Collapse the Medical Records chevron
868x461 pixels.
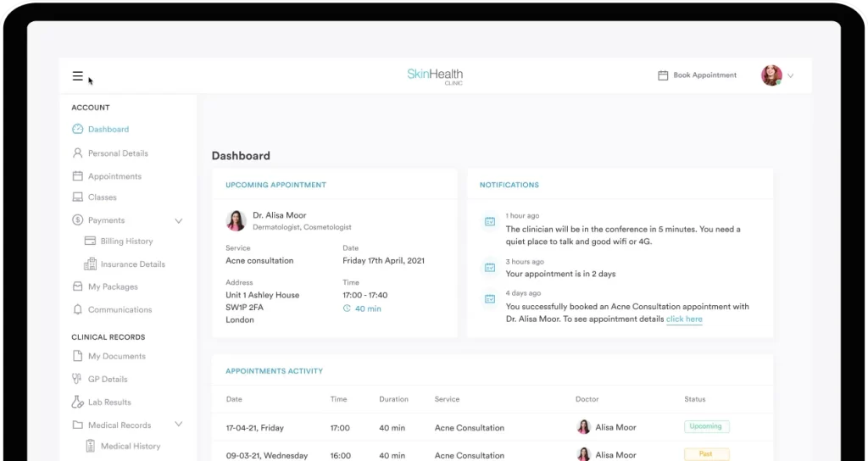(x=179, y=425)
